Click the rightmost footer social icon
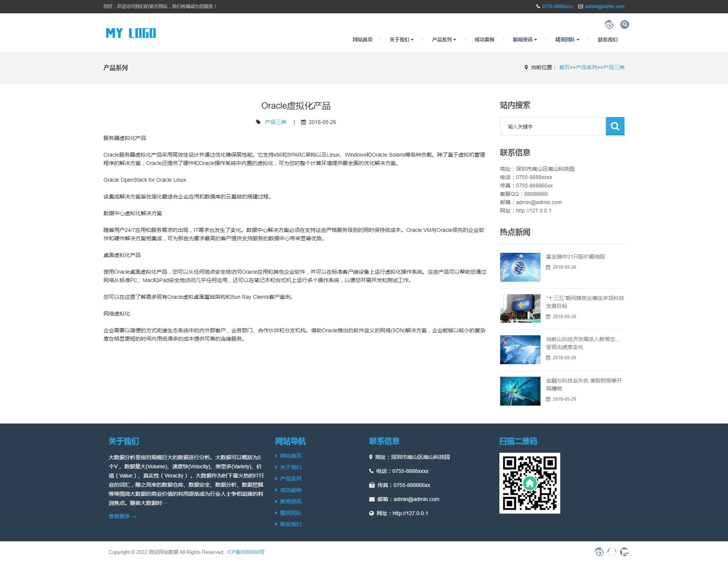 pos(624,552)
